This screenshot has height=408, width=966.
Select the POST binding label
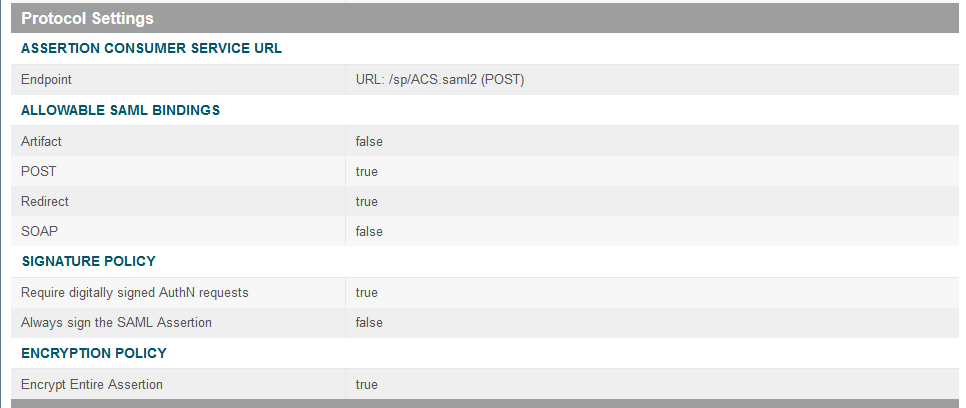tap(38, 171)
